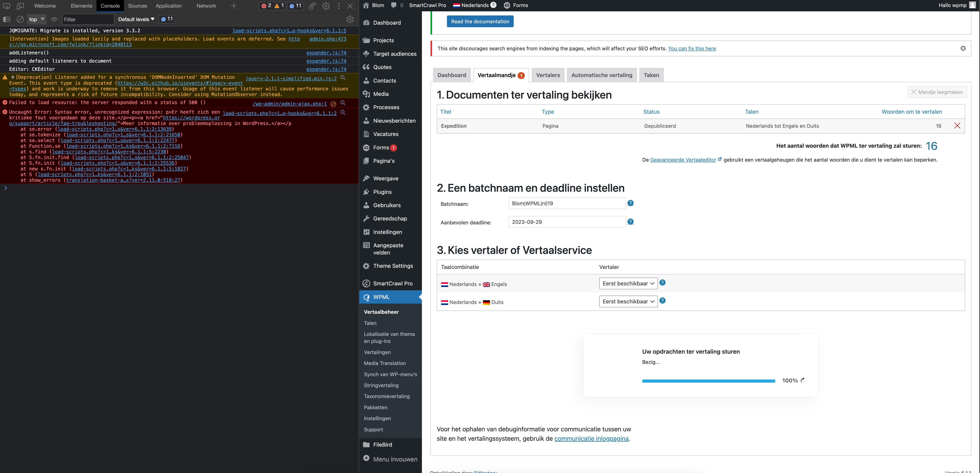Image resolution: width=980 pixels, height=473 pixels.
Task: Open help icon for Nederlands to Duits translator
Action: [x=662, y=301]
